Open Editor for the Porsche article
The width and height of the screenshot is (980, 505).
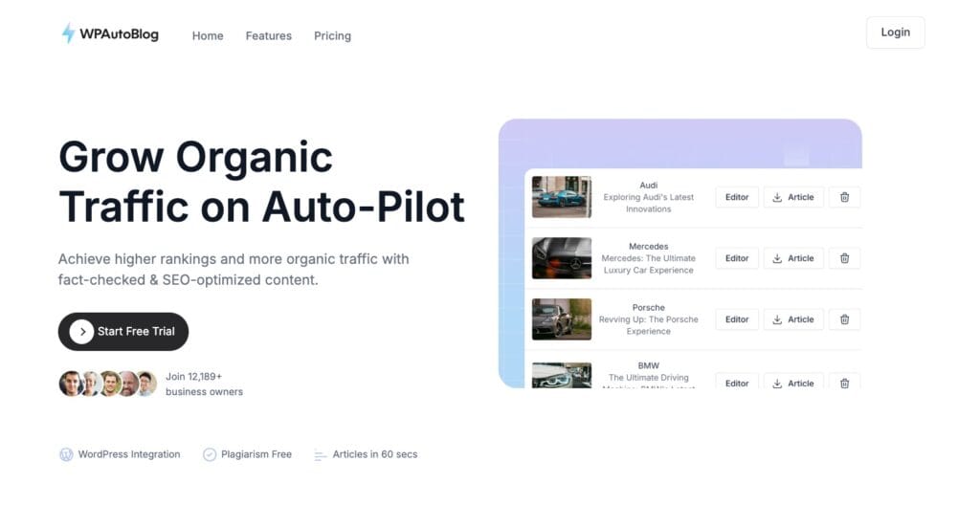click(737, 319)
